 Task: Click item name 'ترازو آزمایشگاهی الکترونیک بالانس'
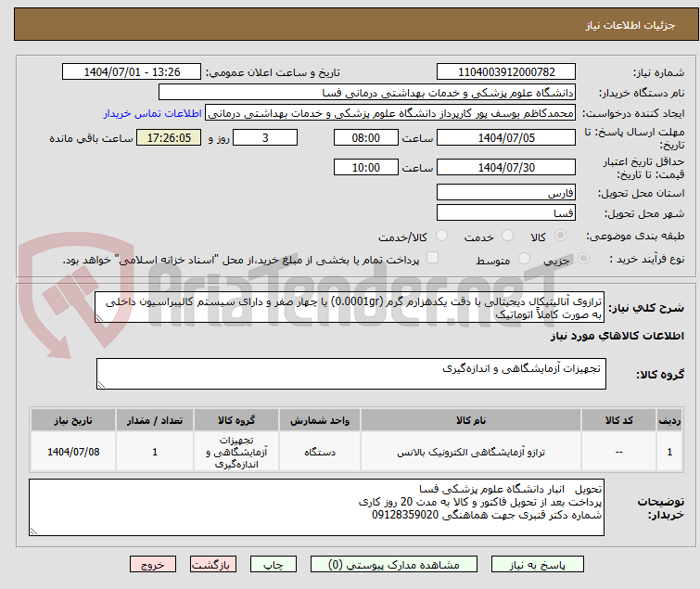click(471, 453)
